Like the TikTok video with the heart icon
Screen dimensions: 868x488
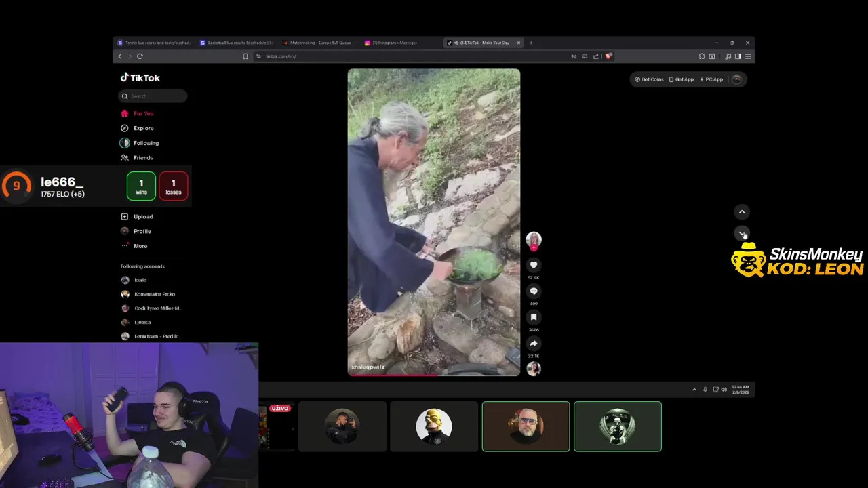point(534,265)
